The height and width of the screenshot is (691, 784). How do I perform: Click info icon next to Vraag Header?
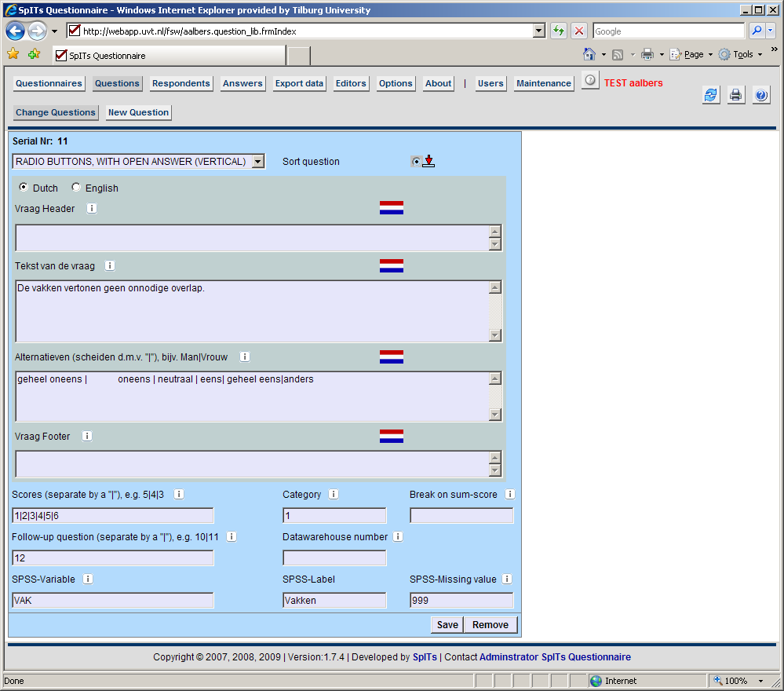(92, 209)
